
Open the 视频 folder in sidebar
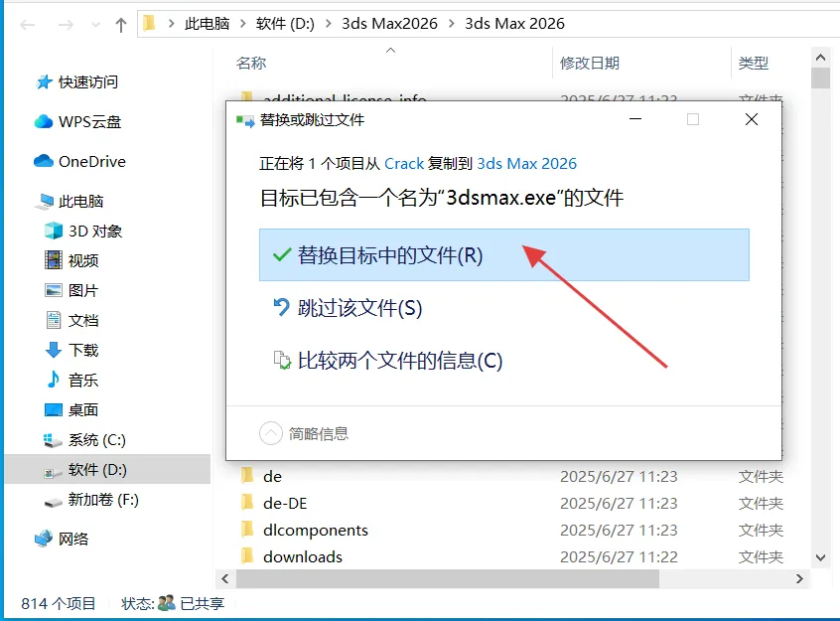point(71,260)
